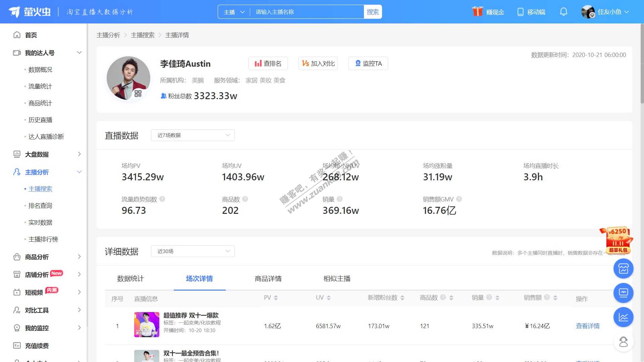Viewport: 644px width, 362px height.
Task: Sort the table by UV
Action: point(329,298)
